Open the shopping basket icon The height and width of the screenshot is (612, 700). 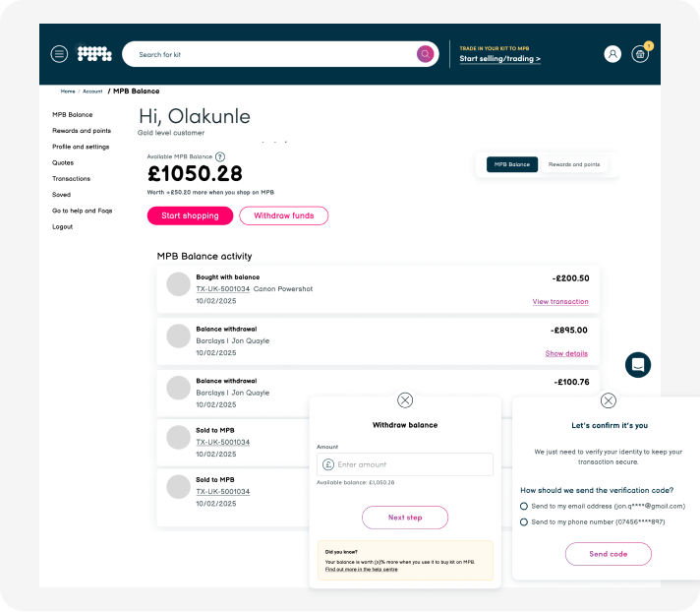point(640,54)
